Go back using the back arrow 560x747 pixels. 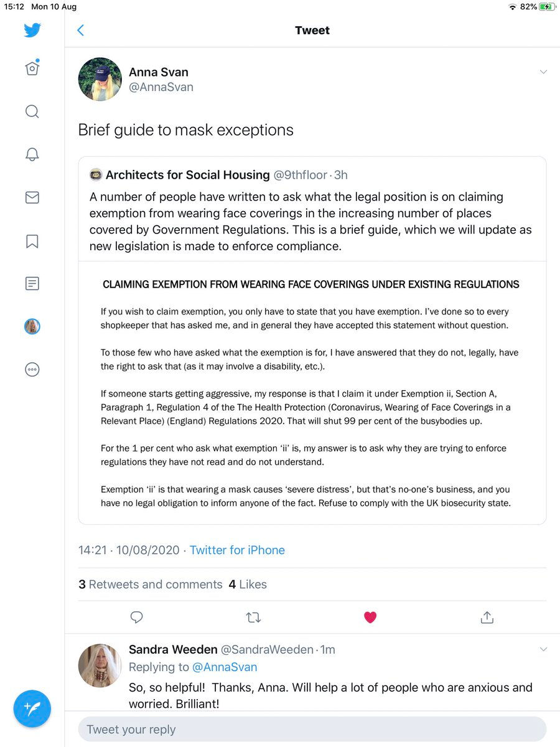(x=80, y=31)
